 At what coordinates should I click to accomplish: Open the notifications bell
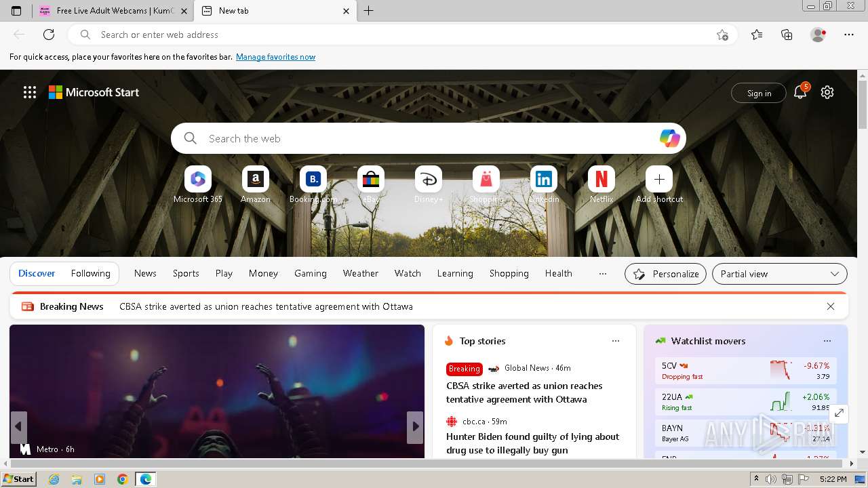tap(800, 93)
